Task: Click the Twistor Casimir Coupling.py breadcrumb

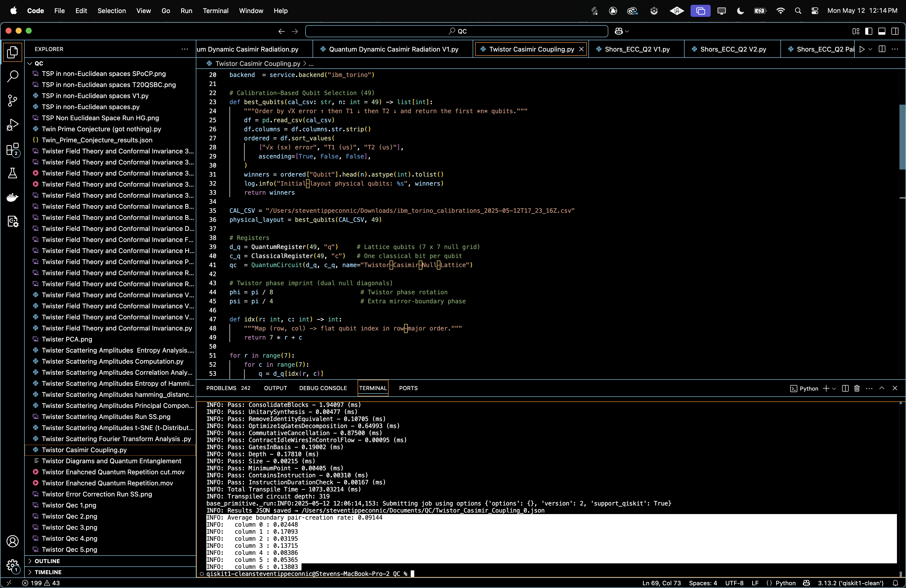Action: (258, 64)
